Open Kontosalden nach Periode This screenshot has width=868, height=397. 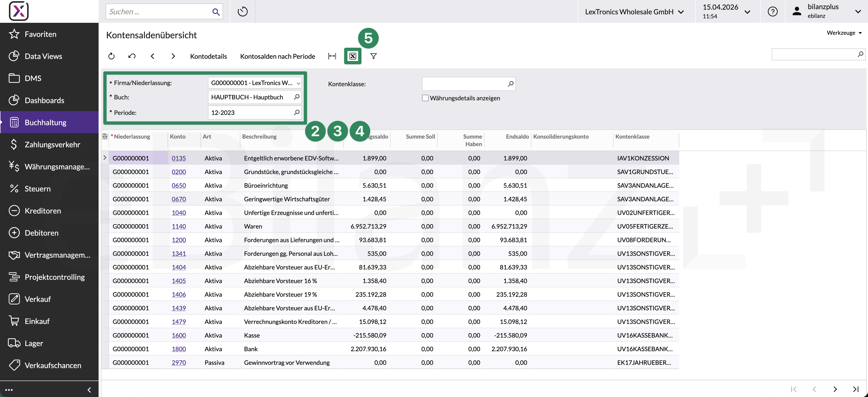pyautogui.click(x=278, y=56)
